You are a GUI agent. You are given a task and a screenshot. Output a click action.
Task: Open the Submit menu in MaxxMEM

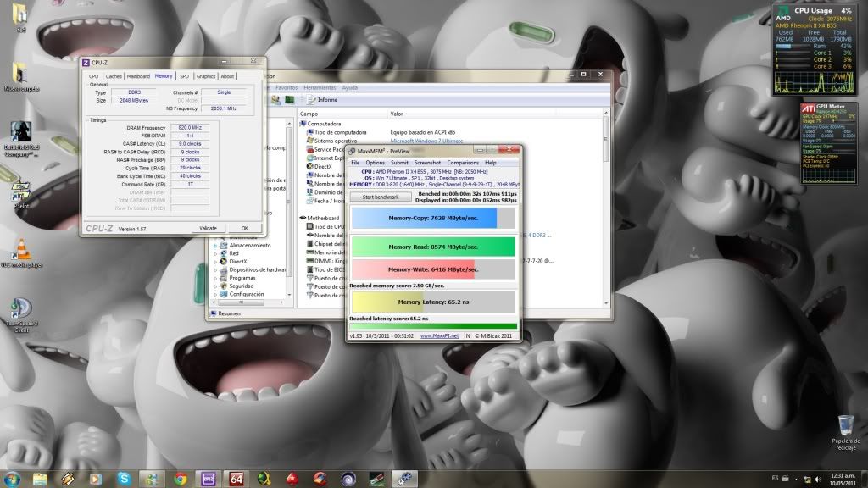tap(399, 163)
